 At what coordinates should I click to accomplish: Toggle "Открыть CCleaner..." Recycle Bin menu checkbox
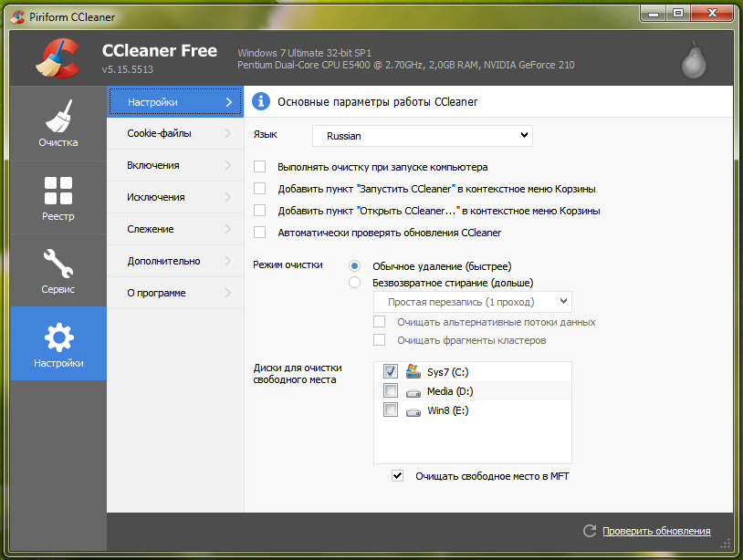click(259, 210)
